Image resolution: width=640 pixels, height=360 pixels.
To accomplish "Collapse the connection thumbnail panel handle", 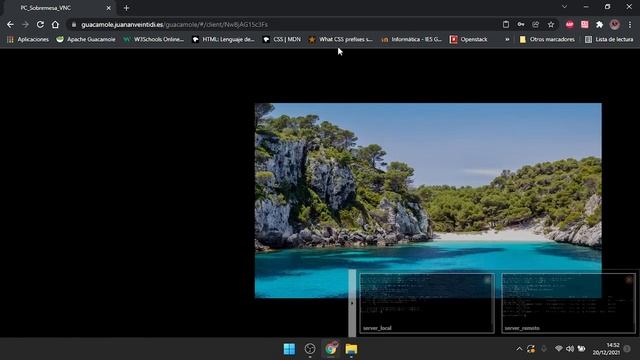I will [352, 303].
